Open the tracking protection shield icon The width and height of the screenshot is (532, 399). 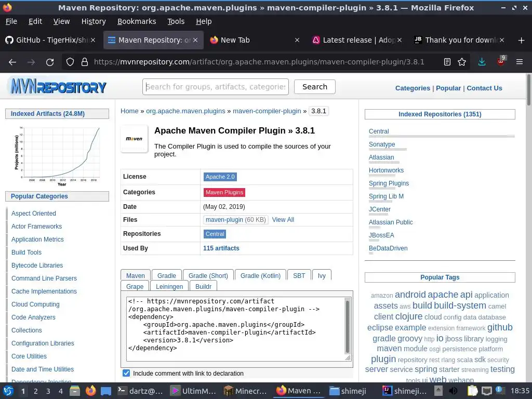70,62
